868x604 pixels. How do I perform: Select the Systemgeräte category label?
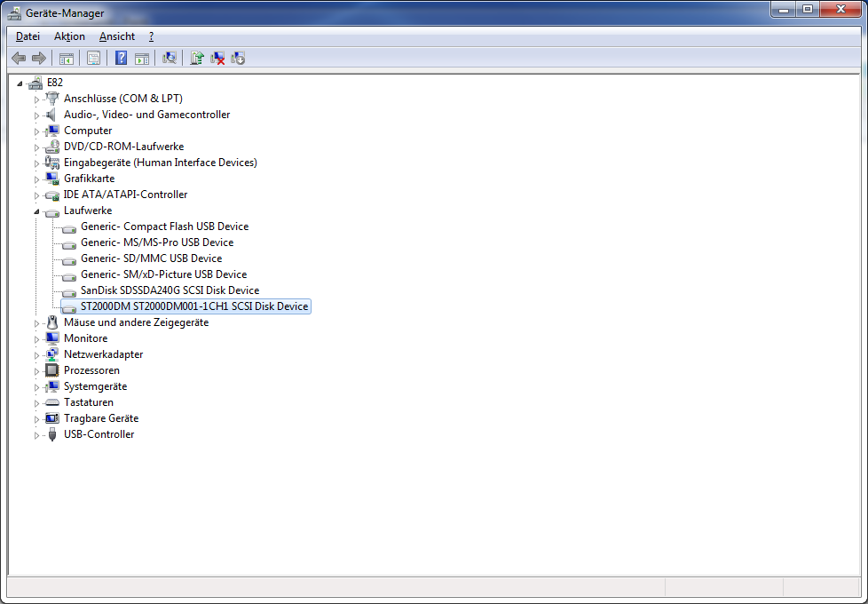click(95, 386)
